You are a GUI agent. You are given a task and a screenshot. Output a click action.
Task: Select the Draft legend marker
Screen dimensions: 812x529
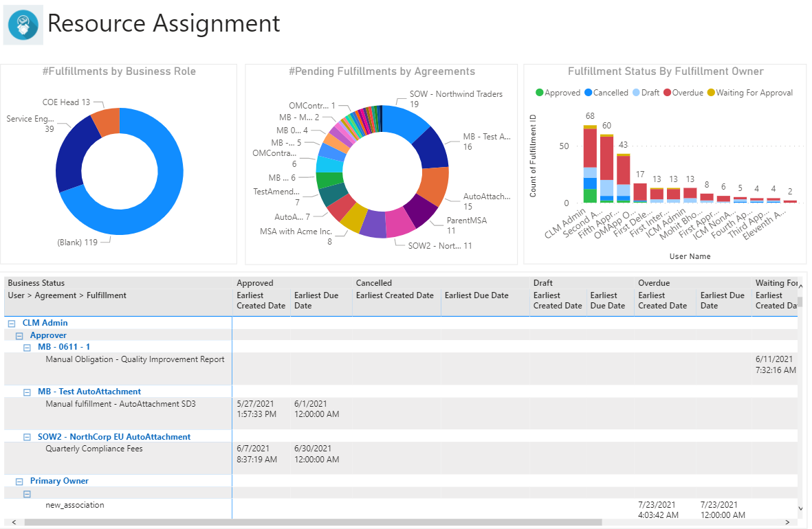click(x=636, y=93)
